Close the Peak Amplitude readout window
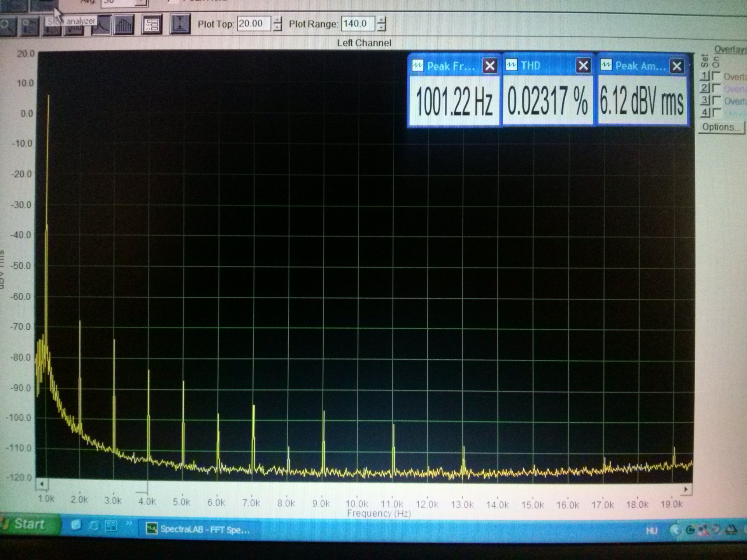 (677, 66)
